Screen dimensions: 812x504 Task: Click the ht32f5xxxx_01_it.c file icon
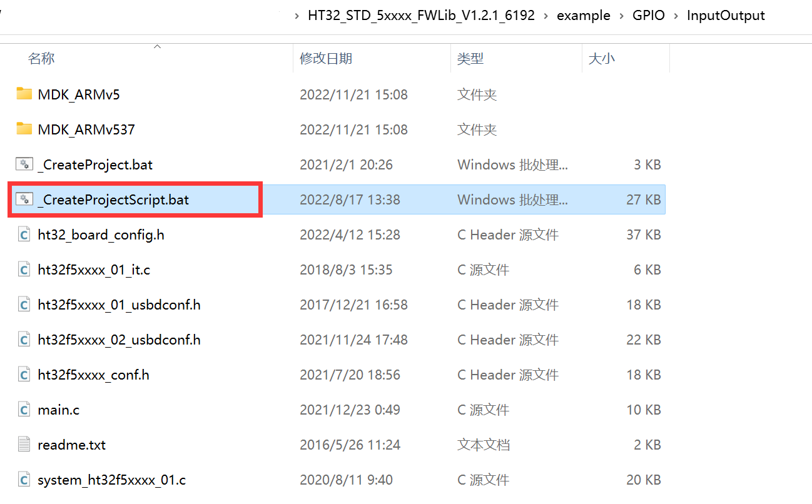click(24, 270)
